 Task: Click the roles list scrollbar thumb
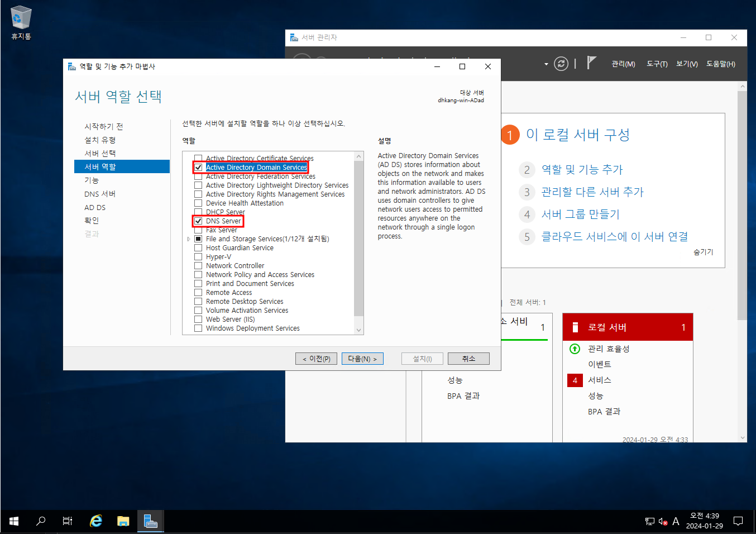point(358,239)
